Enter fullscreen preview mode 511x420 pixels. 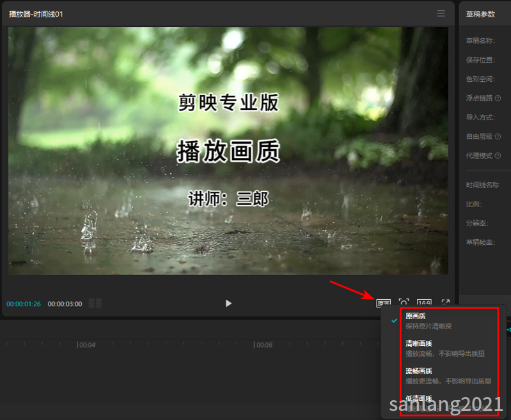pos(446,303)
